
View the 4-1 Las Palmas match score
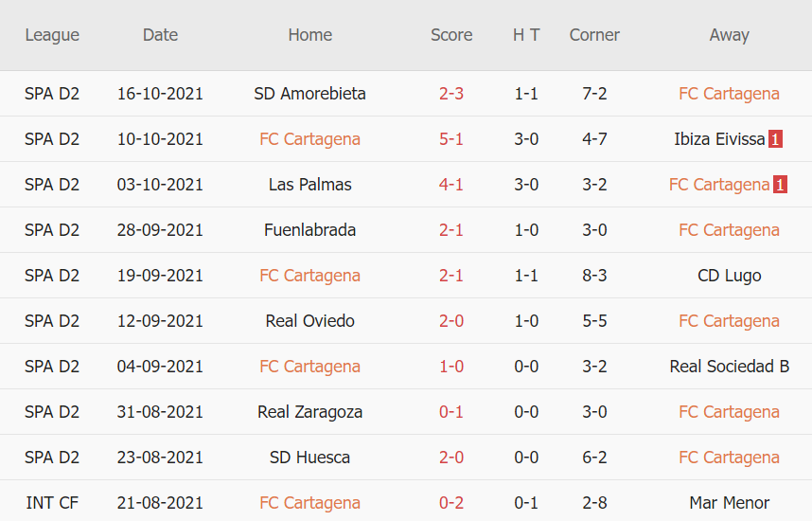451,185
